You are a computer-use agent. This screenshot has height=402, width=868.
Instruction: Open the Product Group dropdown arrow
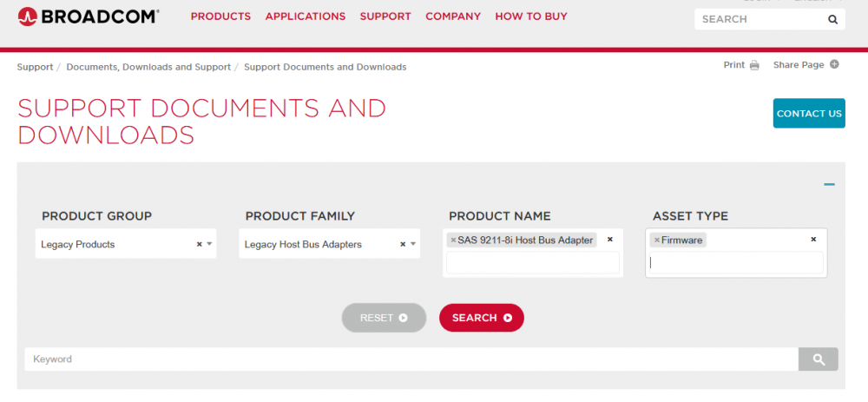[x=209, y=244]
